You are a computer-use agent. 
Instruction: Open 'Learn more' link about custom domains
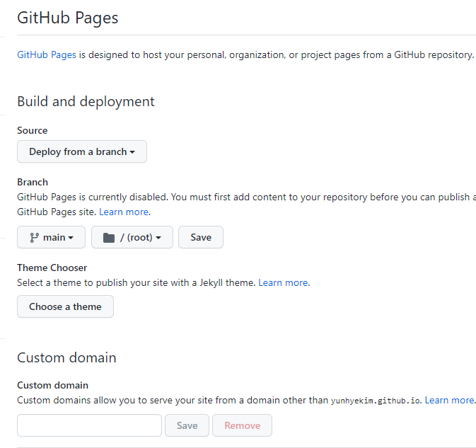click(x=450, y=401)
